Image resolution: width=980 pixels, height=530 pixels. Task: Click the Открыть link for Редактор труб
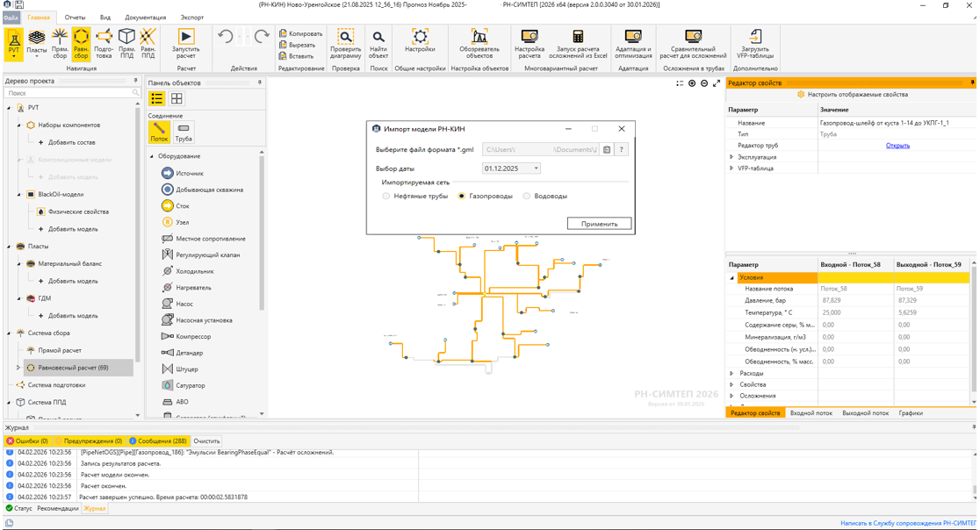pyautogui.click(x=897, y=146)
